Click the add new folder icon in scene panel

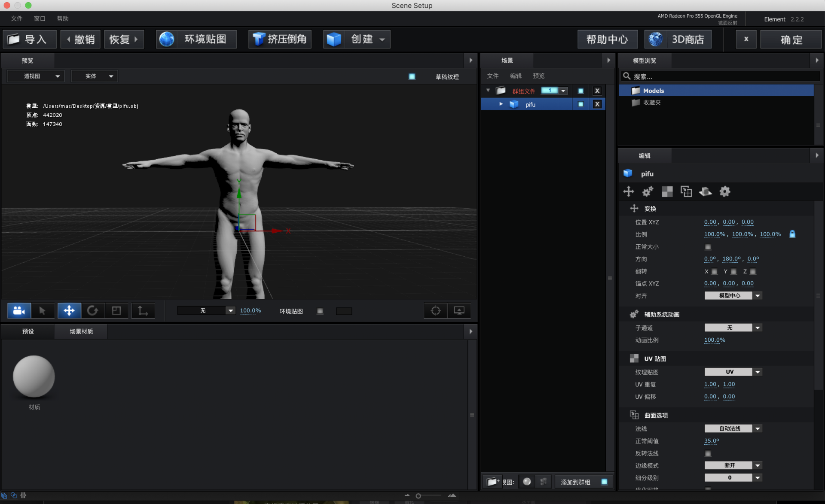pos(492,482)
